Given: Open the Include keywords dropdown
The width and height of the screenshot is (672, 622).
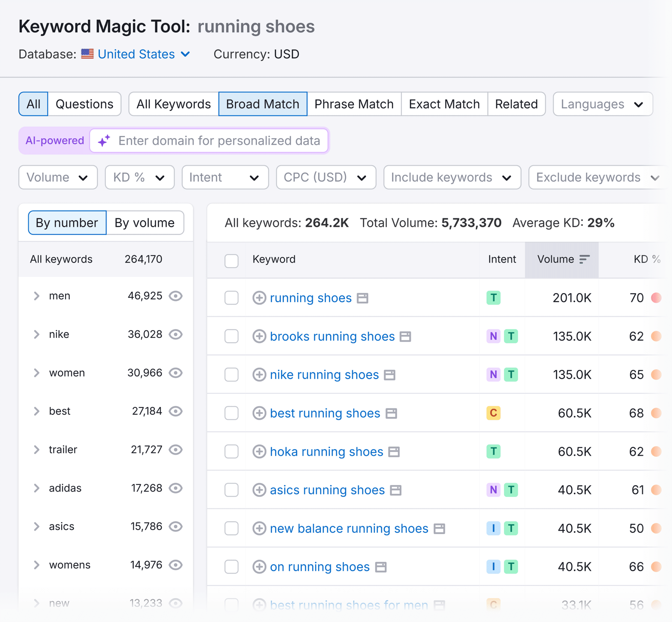Looking at the screenshot, I should click(452, 177).
